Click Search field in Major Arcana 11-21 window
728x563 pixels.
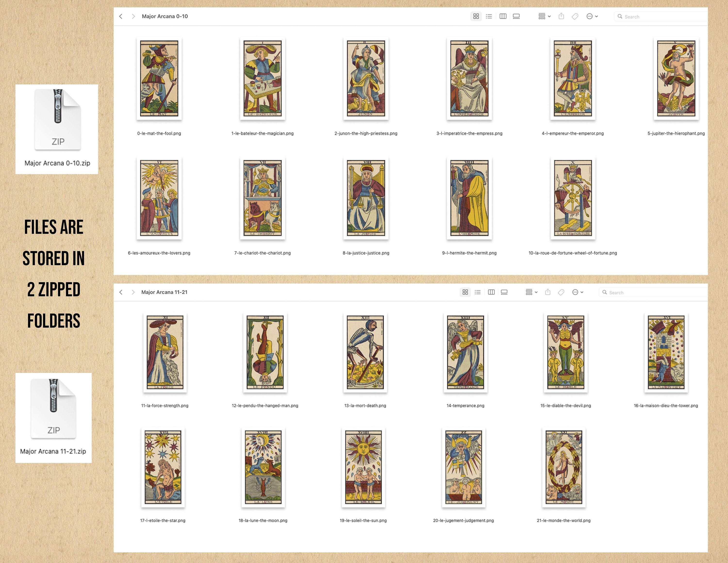(653, 292)
